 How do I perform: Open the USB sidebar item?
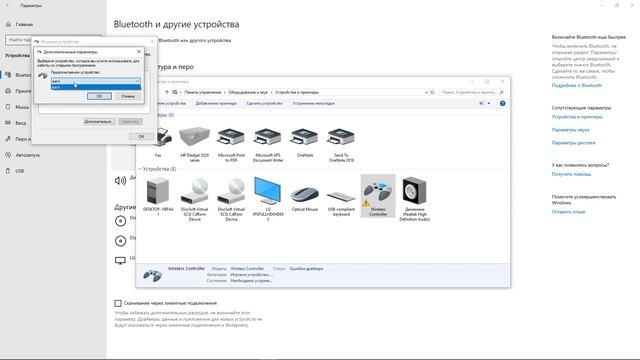(x=15, y=171)
